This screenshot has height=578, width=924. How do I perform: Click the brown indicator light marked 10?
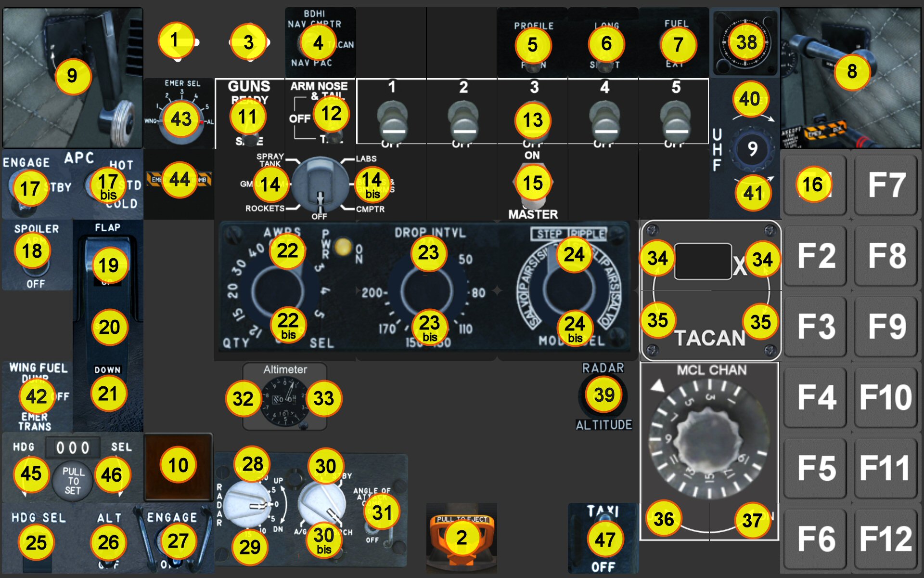(178, 465)
